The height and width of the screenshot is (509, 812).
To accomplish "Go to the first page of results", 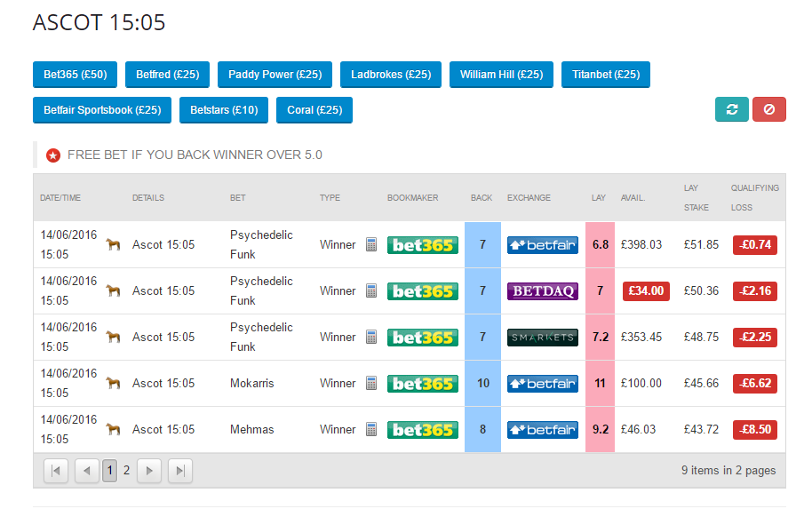I will pos(56,471).
